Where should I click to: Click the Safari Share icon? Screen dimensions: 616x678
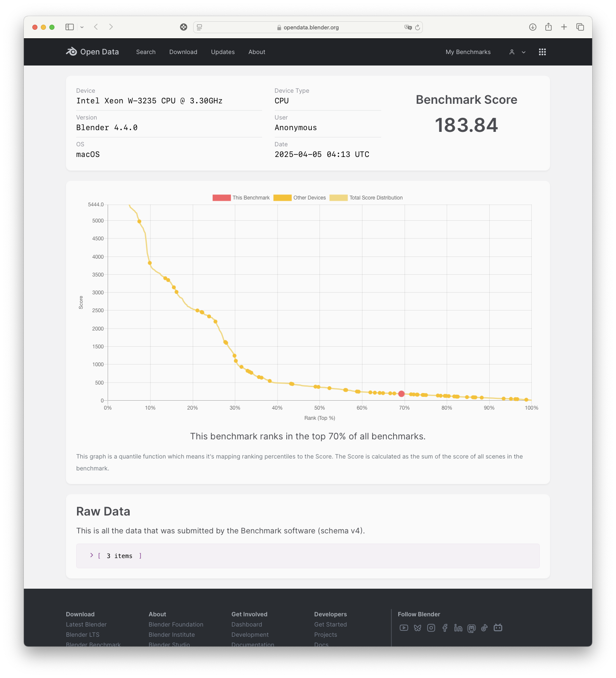(548, 27)
